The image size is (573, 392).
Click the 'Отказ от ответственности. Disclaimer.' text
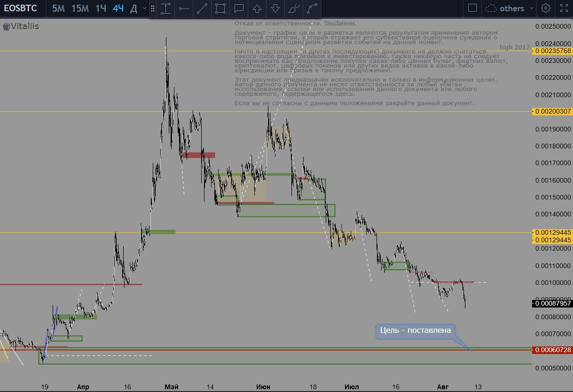coord(295,23)
